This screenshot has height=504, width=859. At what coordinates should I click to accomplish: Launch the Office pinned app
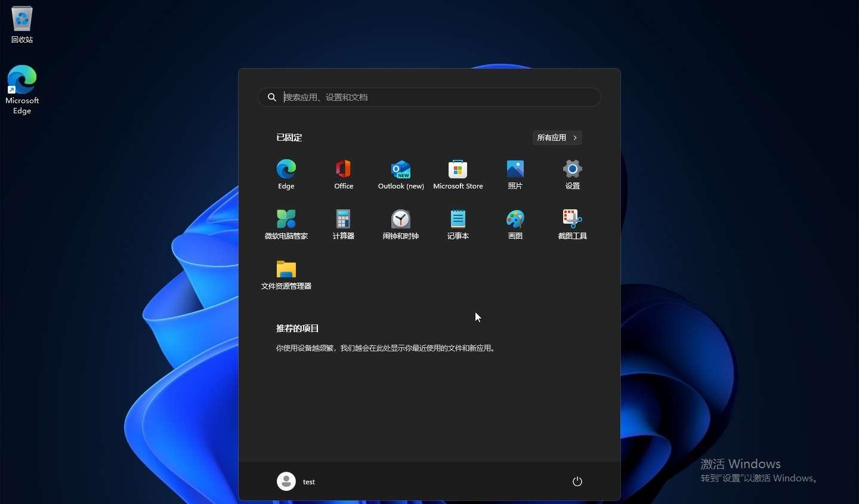tap(344, 174)
